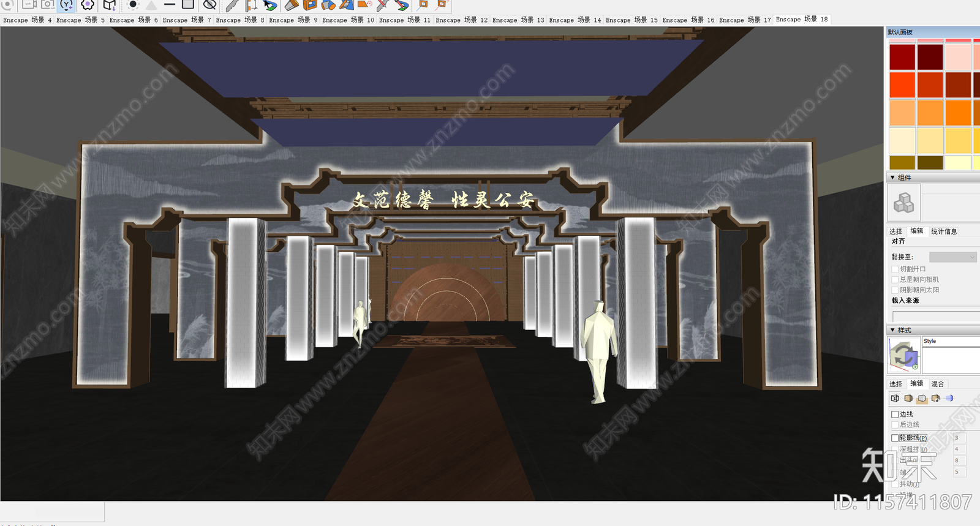The width and height of the screenshot is (980, 526).
Task: Switch to Enscape 场景 4 tab
Action: click(27, 20)
